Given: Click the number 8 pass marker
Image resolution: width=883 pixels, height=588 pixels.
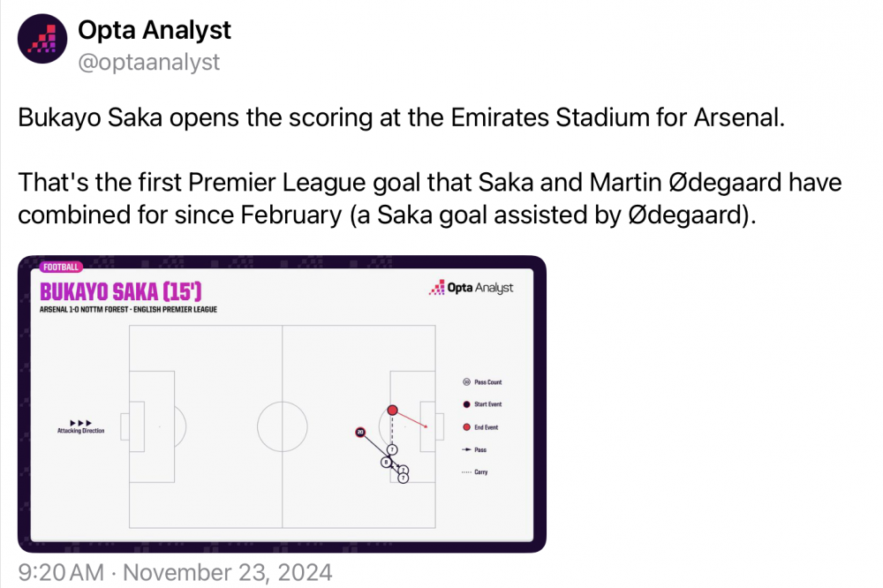Looking at the screenshot, I should tap(385, 462).
